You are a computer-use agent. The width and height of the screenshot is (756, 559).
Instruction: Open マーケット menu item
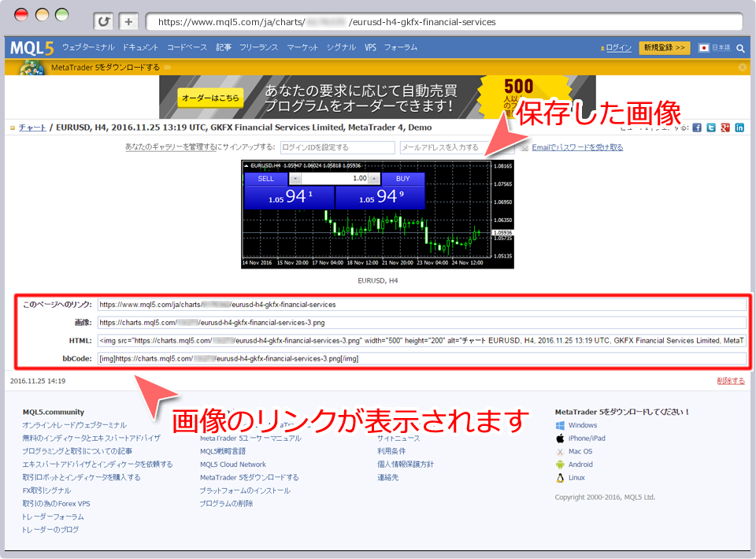(x=302, y=47)
